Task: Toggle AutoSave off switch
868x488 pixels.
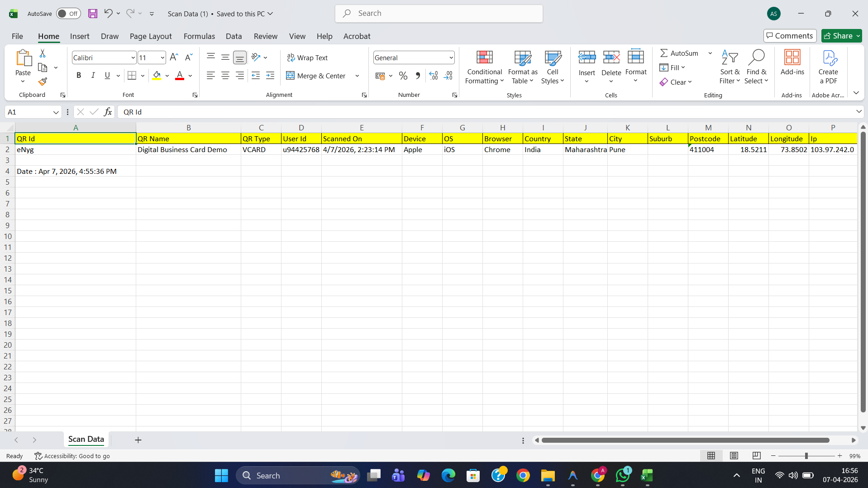Action: click(x=68, y=14)
